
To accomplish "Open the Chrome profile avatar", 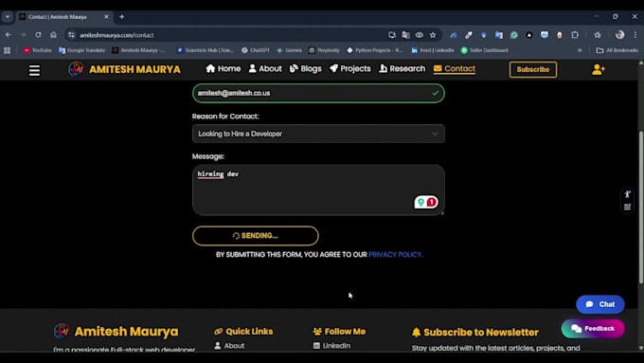I will (x=619, y=35).
